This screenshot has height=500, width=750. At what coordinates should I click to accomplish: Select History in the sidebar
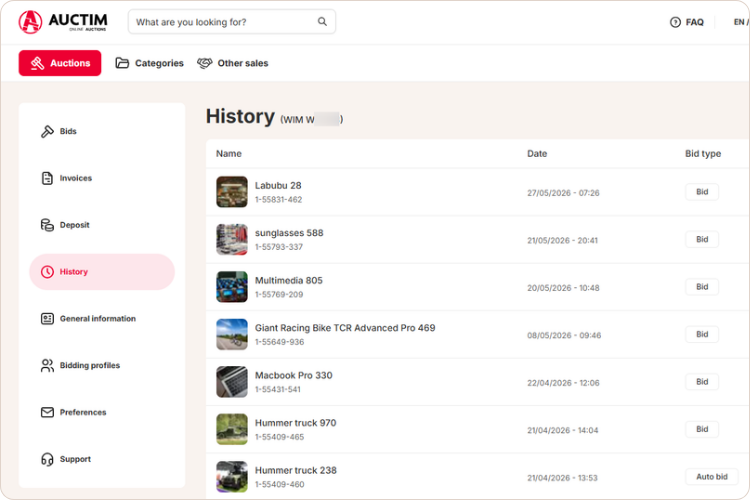pos(102,272)
